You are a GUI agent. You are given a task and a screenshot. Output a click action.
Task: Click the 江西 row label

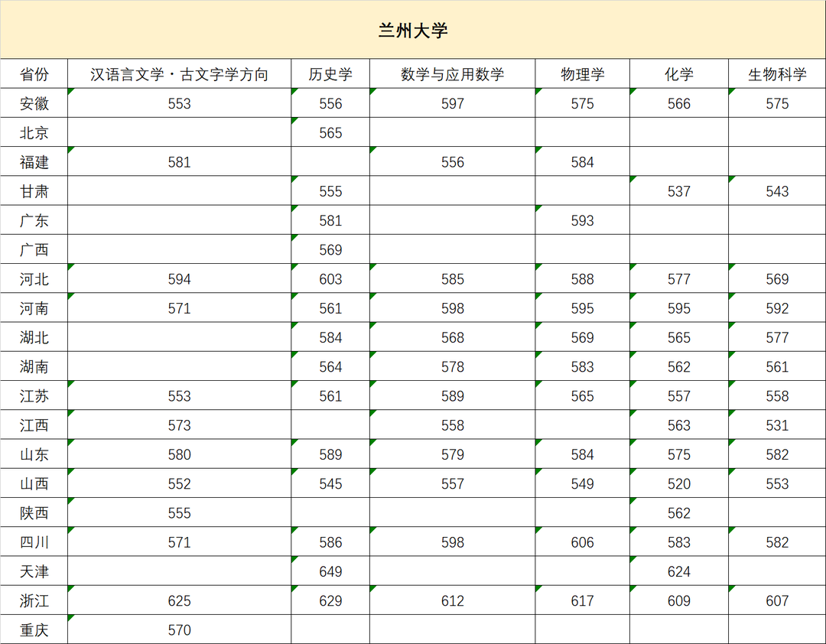[x=34, y=424]
